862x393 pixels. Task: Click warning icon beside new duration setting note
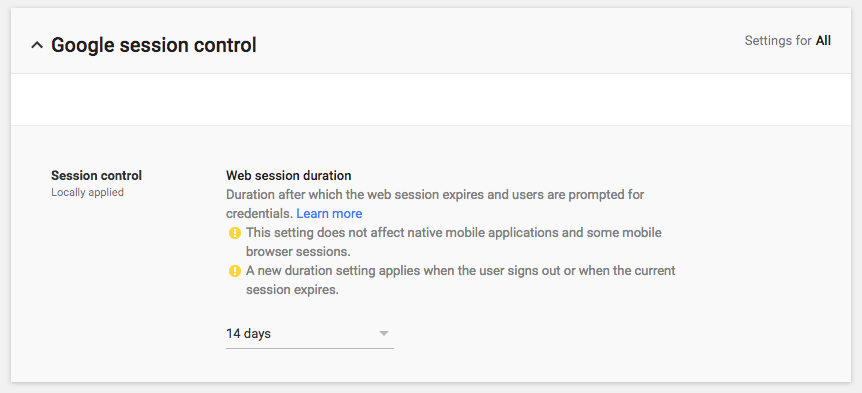235,271
